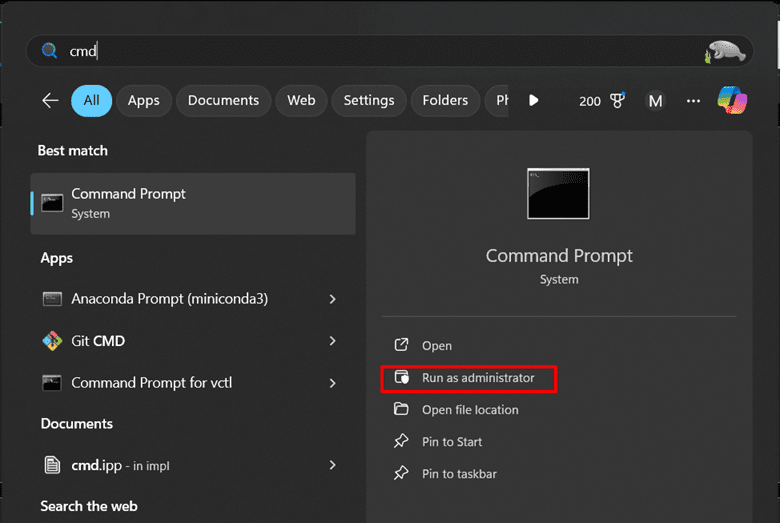Viewport: 780px width, 523px height.
Task: Open the rewards trophy icon
Action: (618, 101)
